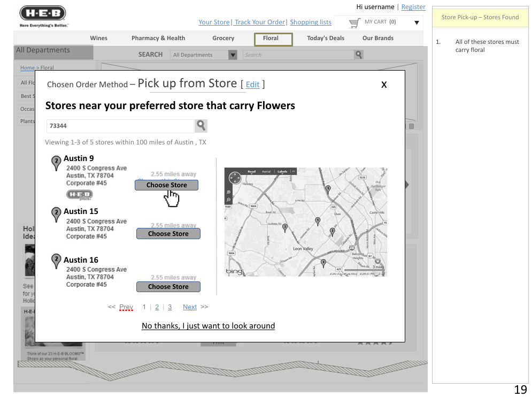Click No thanks, I just want to look around
This screenshot has width=532, height=397.
point(209,326)
